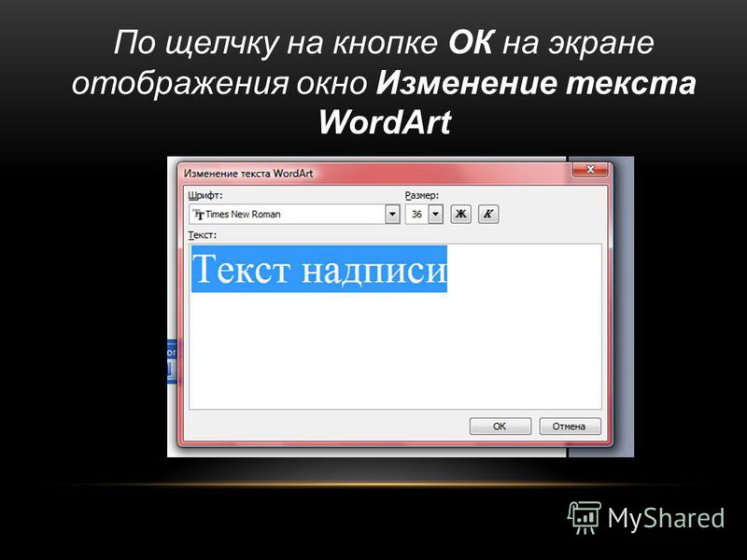Click the font size field showing 36
This screenshot has height=560, width=747.
tap(417, 215)
